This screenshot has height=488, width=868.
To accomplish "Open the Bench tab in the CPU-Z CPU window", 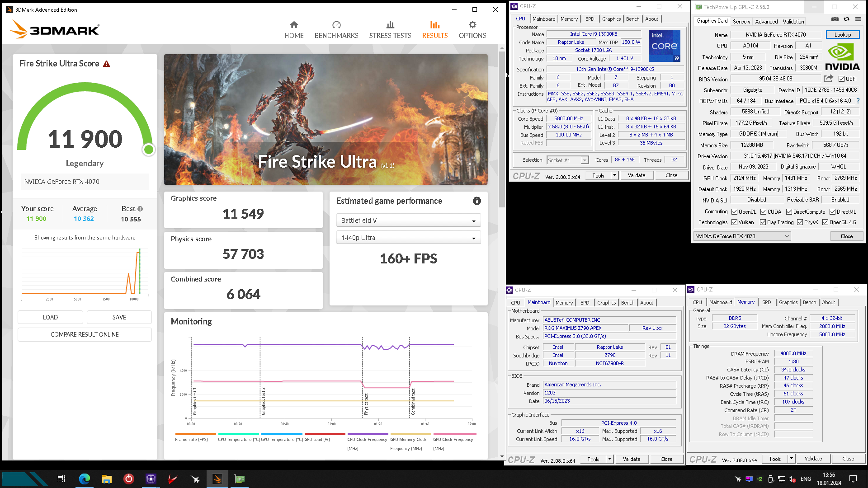I will click(632, 19).
